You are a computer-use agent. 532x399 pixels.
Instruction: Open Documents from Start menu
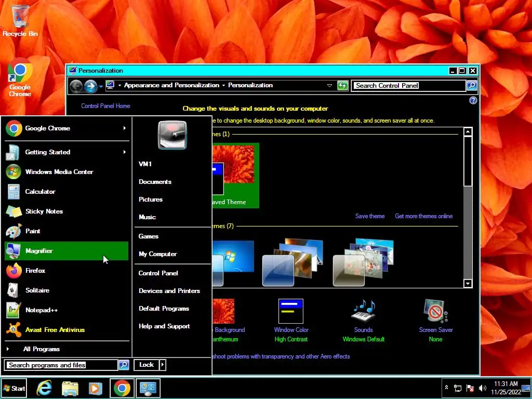pos(155,182)
